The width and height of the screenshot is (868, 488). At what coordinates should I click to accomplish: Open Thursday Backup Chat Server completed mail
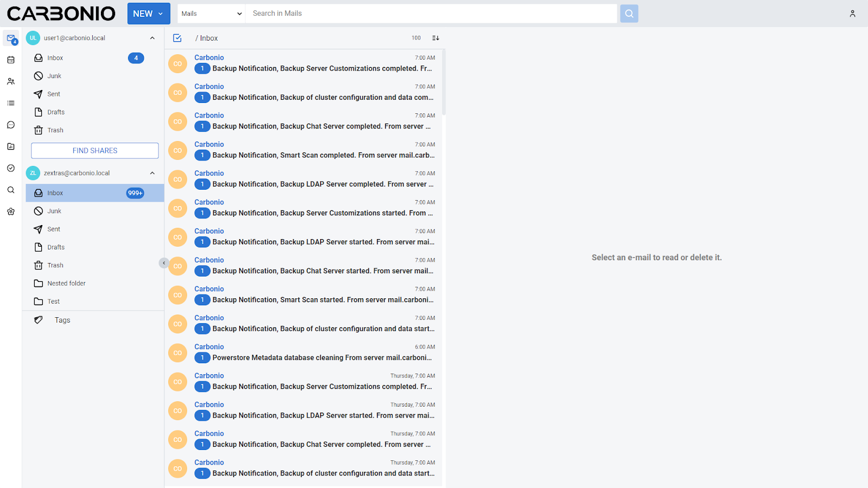[x=303, y=439]
